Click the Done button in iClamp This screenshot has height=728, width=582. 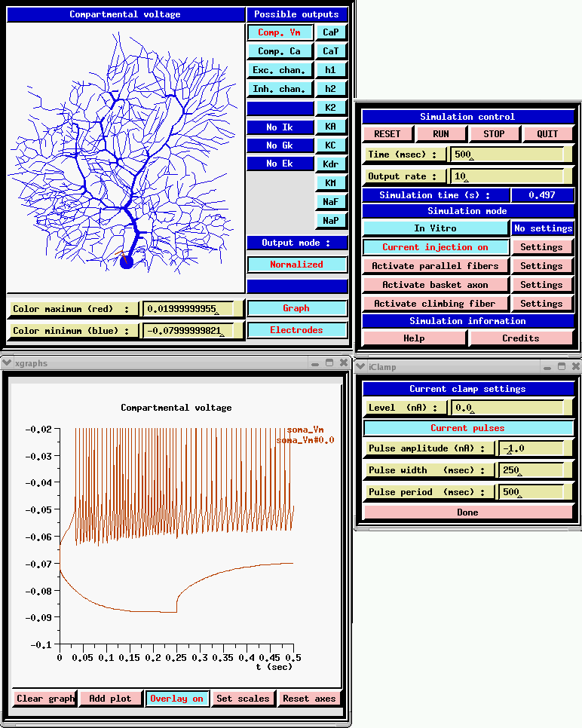[x=467, y=512]
